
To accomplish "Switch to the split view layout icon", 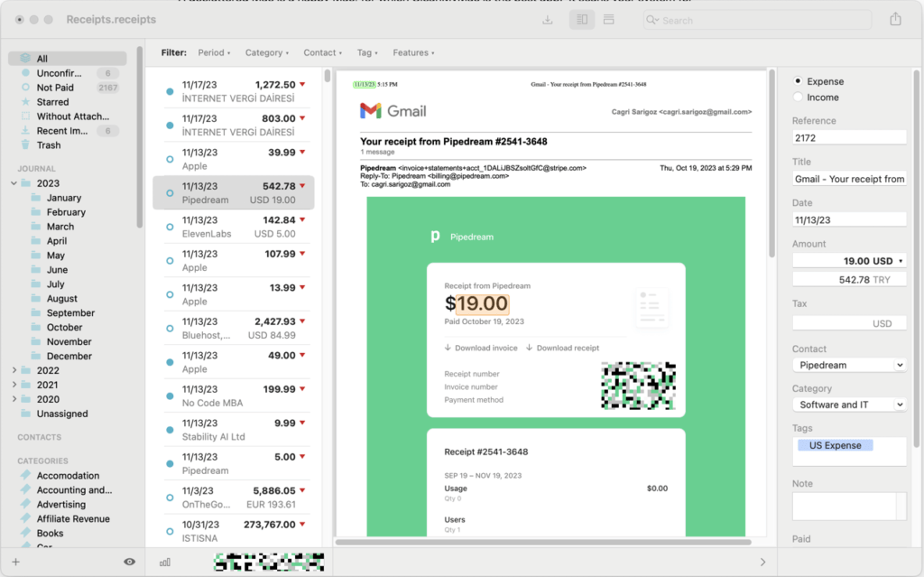I will pos(582,19).
